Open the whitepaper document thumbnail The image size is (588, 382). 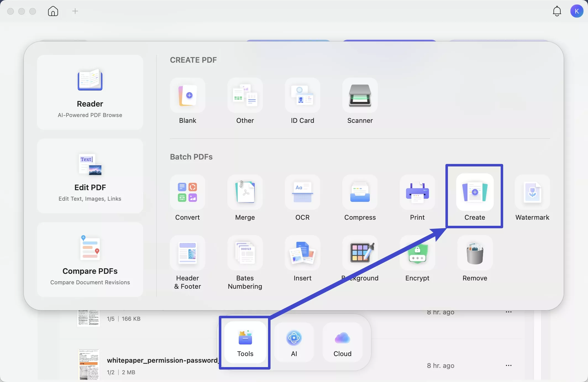tap(88, 365)
